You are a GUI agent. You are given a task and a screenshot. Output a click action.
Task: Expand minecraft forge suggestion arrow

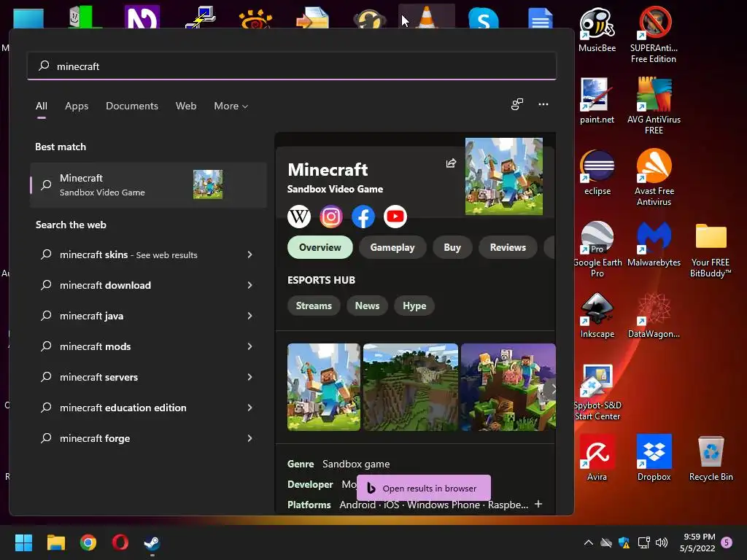249,438
